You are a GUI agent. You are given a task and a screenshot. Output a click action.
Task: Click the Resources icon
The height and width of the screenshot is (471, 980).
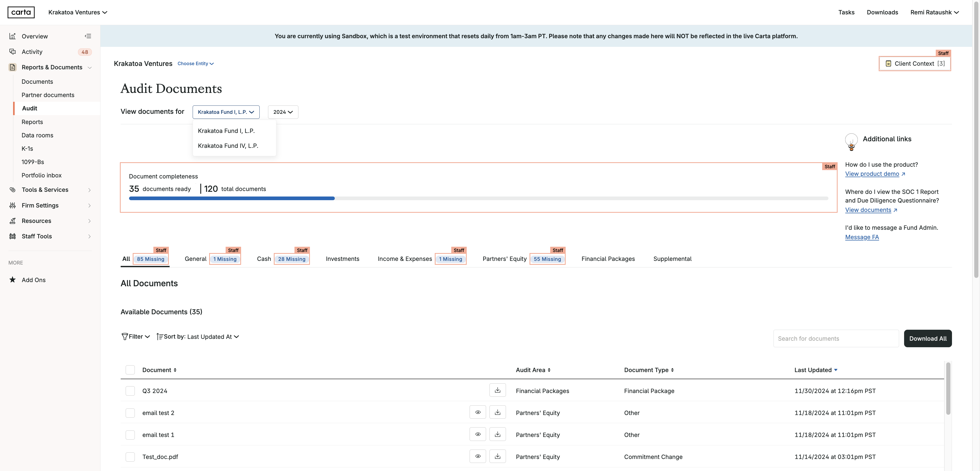[13, 221]
